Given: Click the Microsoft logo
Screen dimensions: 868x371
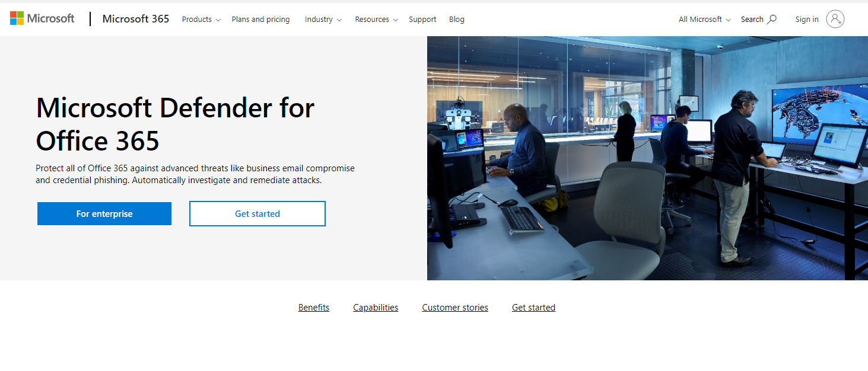Looking at the screenshot, I should [x=42, y=18].
